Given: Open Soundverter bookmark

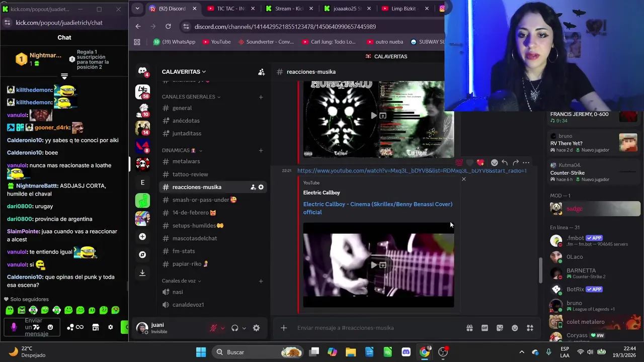Looking at the screenshot, I should pos(266,42).
